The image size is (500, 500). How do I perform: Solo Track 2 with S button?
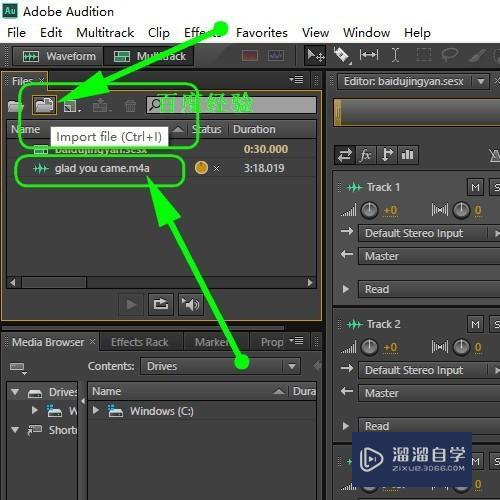(x=495, y=324)
